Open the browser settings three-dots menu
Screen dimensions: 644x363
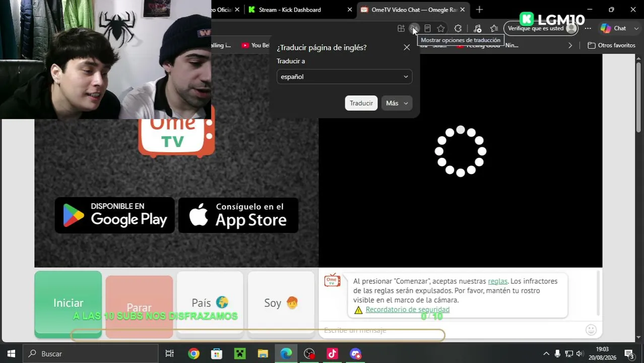pyautogui.click(x=588, y=28)
